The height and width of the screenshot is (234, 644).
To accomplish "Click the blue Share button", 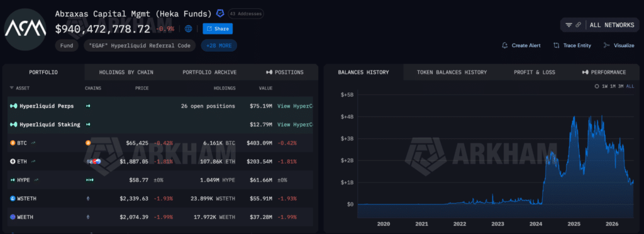I will 218,29.
